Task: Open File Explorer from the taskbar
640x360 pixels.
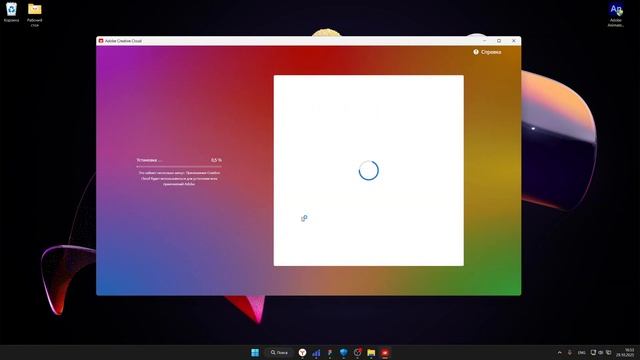Action: 371,353
